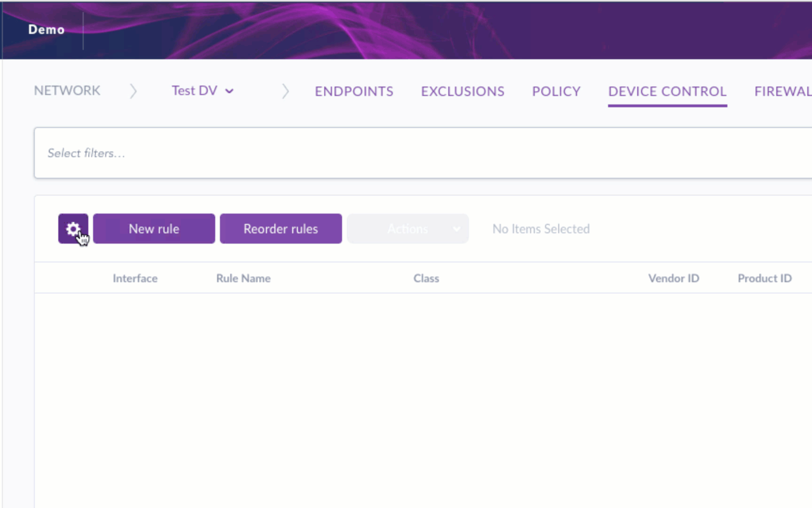Navigate to NETWORK via the breadcrumb
The width and height of the screenshot is (812, 508).
[x=67, y=90]
